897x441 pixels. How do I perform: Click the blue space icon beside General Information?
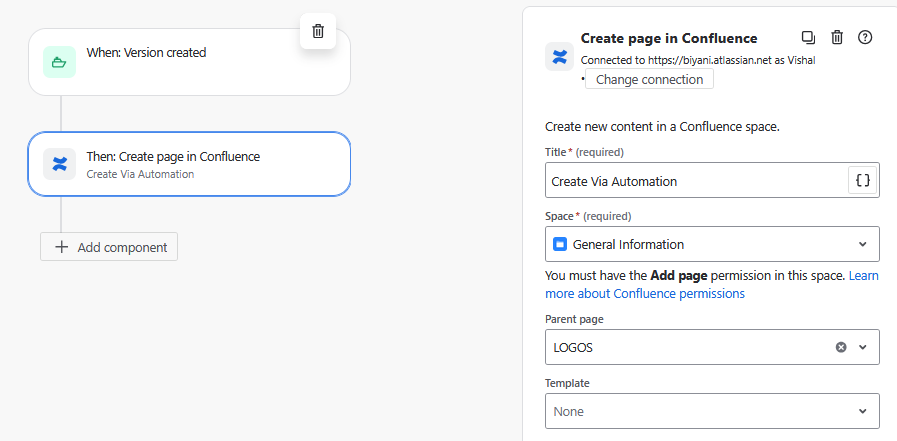coord(560,244)
